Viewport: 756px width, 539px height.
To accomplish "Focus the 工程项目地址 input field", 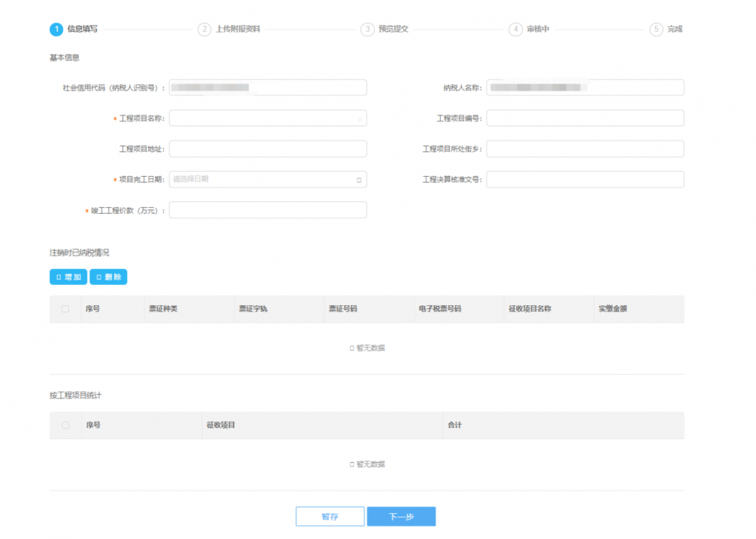I will click(268, 149).
